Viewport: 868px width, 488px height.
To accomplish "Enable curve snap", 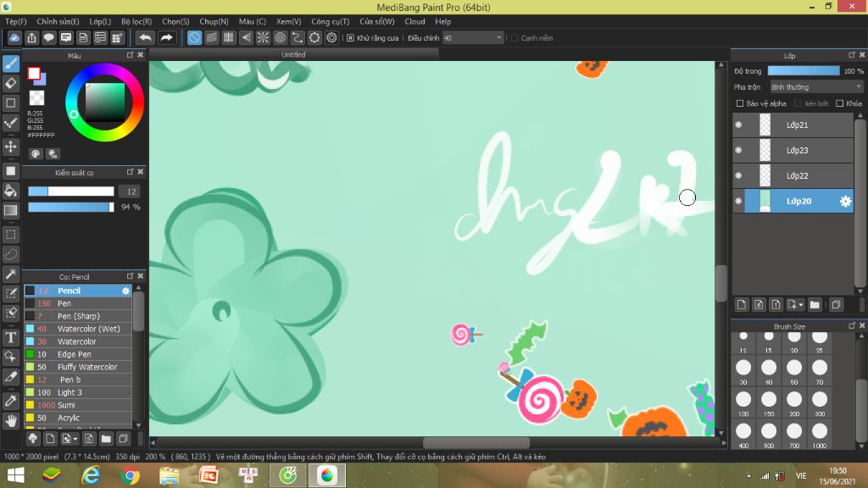I will [x=298, y=37].
